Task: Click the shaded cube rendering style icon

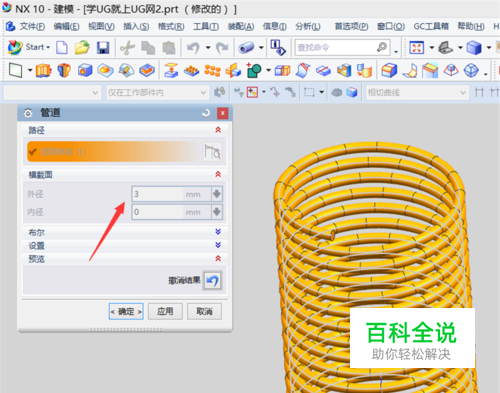Action: tap(474, 48)
